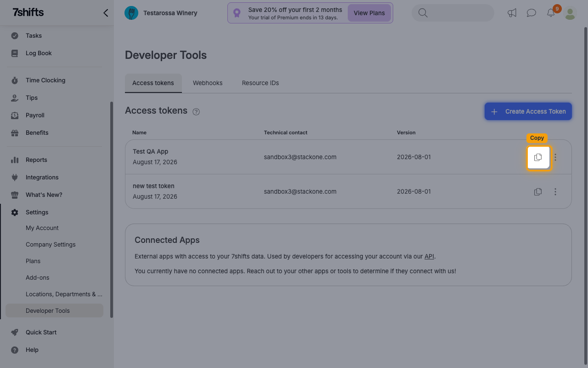Select Developer Tools in the sidebar
Viewport: 588px width, 368px height.
(x=54, y=310)
